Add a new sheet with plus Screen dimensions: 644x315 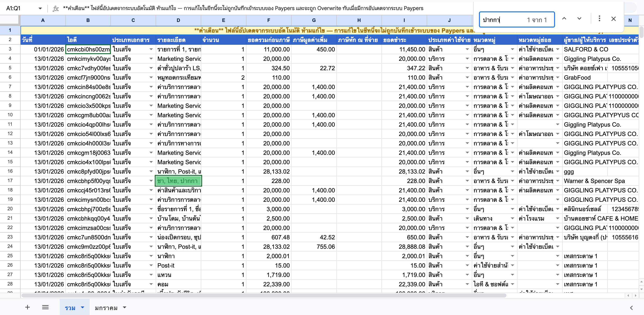[28, 307]
